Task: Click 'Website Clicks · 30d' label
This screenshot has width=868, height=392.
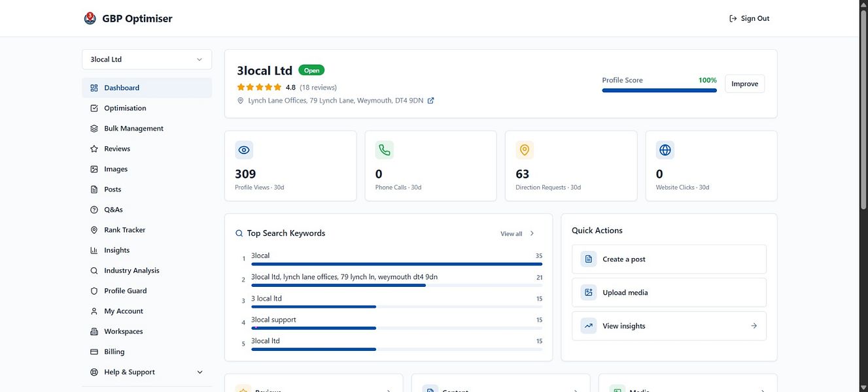Action: click(683, 188)
